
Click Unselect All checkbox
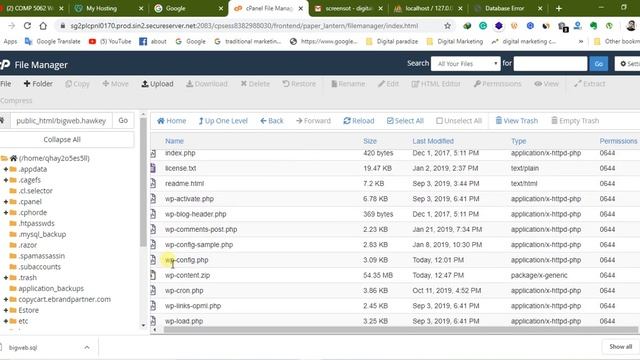(x=459, y=121)
